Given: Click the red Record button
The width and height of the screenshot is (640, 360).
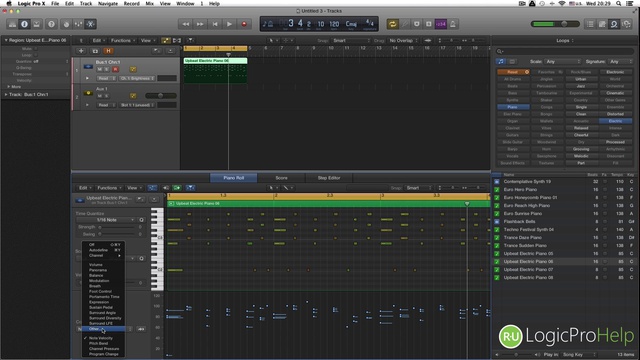Looking at the screenshot, I should click(x=244, y=24).
